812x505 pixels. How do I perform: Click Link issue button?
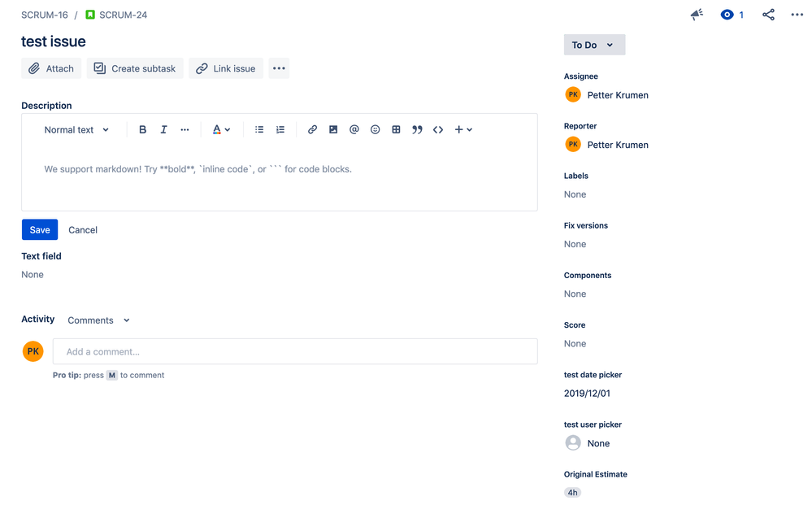[226, 68]
